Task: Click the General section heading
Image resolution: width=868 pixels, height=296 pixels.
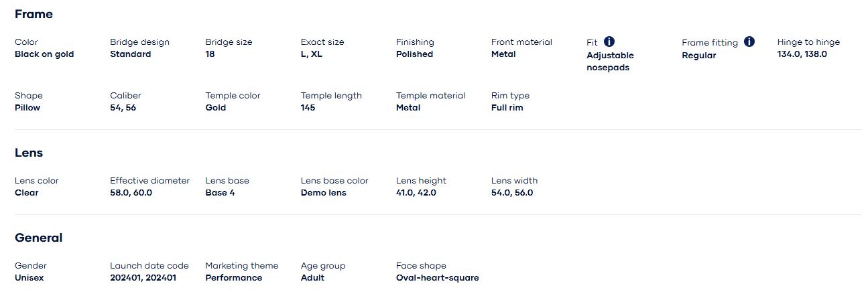Action: click(38, 238)
